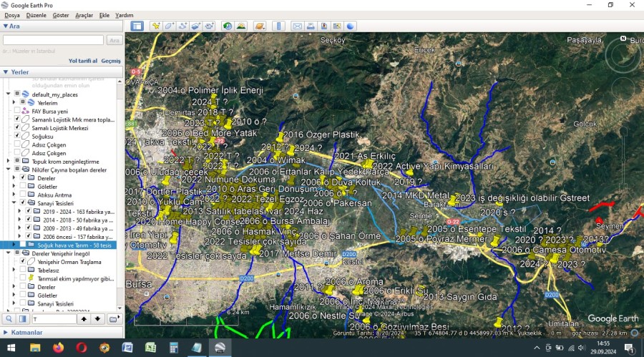Screen dimensions: 644x357
Task: Open the Göster menu
Action: [x=61, y=15]
